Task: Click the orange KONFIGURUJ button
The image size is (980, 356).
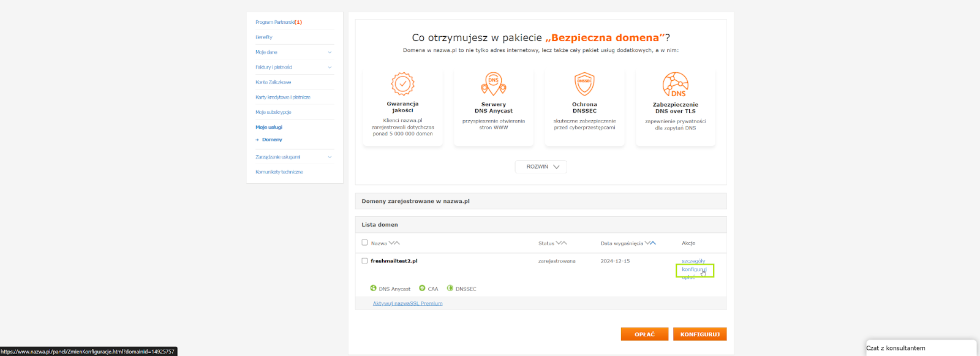Action: [700, 334]
